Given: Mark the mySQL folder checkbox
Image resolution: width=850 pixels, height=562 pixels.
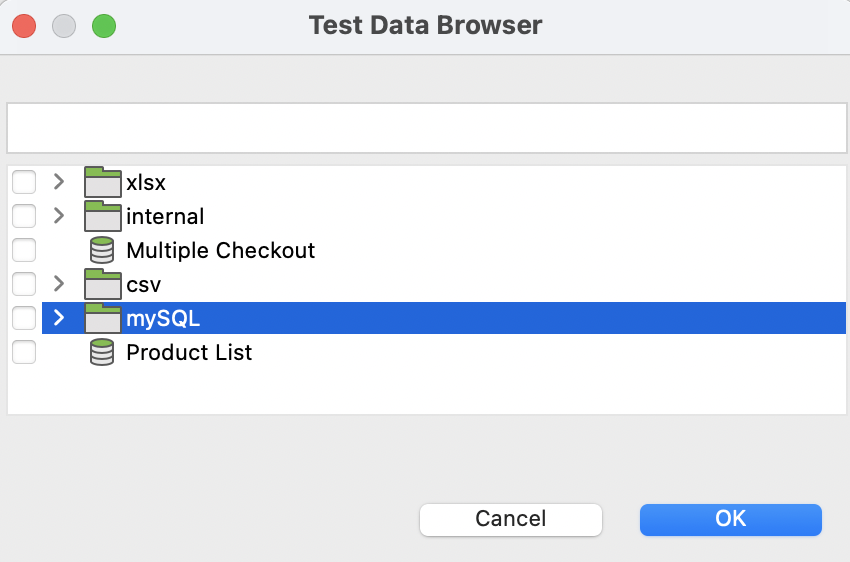Looking at the screenshot, I should point(24,318).
